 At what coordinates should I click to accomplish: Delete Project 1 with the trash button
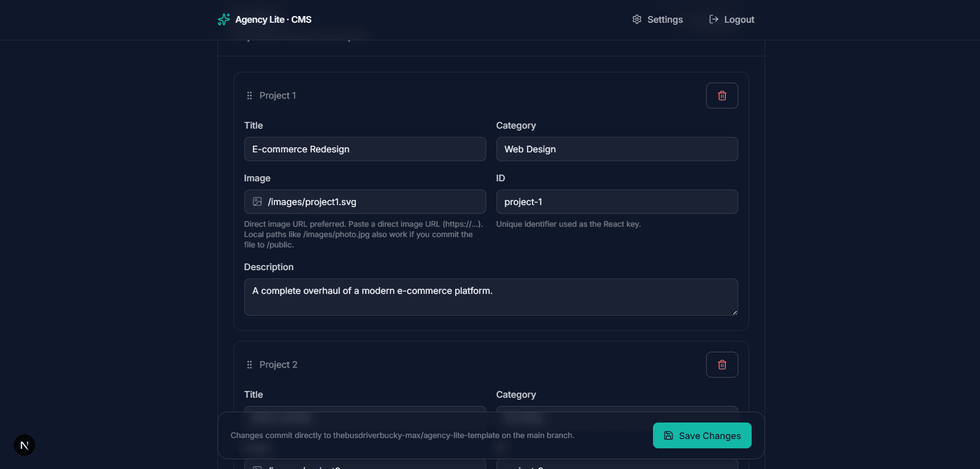click(722, 96)
